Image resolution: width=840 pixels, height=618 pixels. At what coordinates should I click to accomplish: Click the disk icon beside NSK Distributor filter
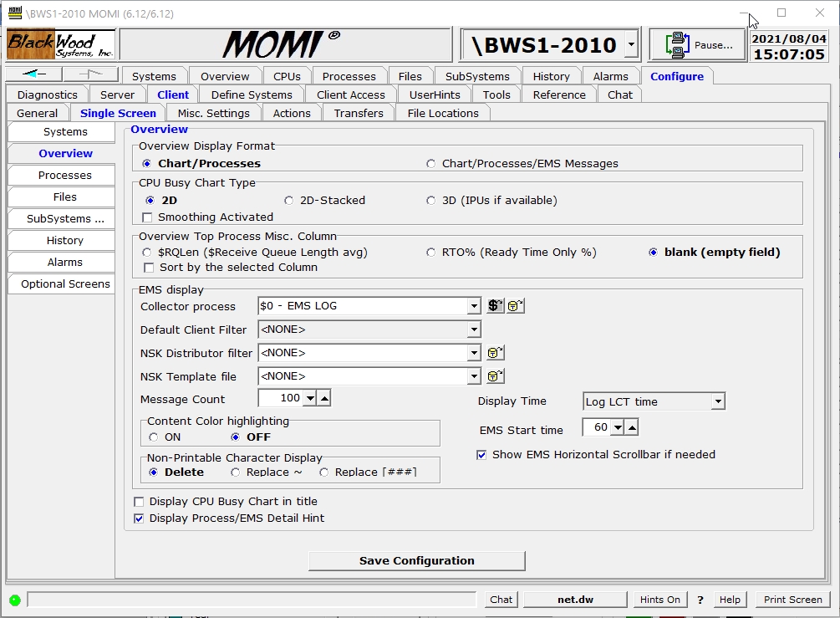click(496, 353)
